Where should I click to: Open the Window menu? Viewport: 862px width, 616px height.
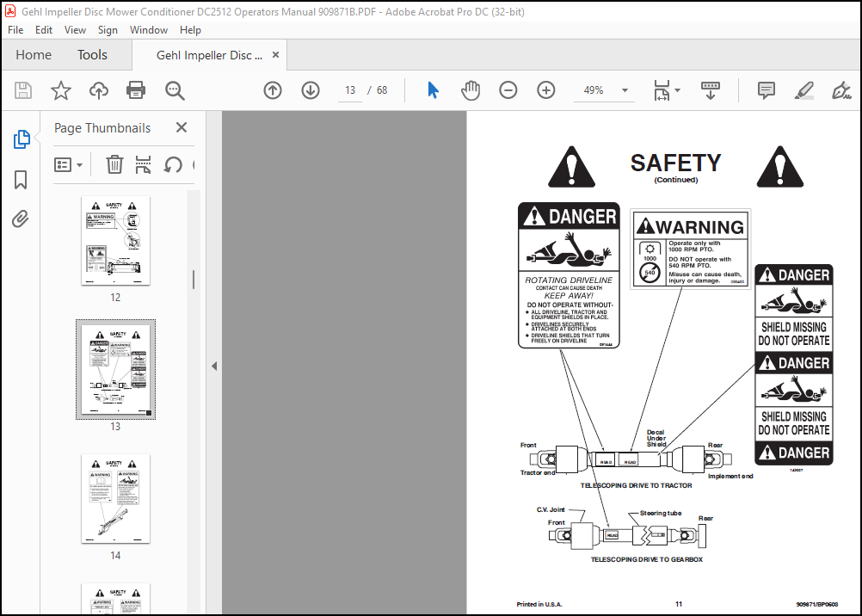tap(149, 30)
